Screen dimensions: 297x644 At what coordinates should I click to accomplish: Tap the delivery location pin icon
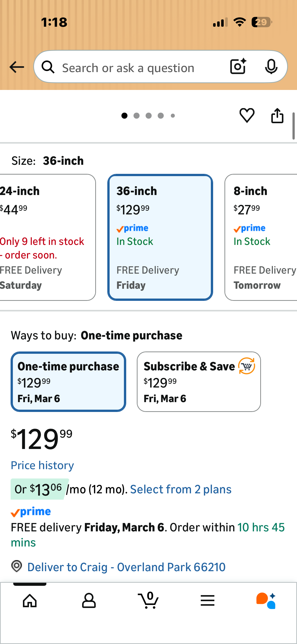pos(17,566)
